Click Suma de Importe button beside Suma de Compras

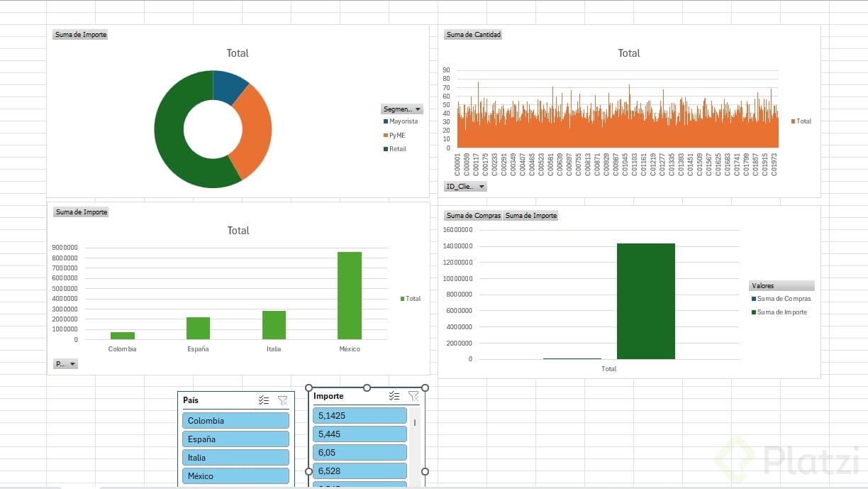point(531,216)
